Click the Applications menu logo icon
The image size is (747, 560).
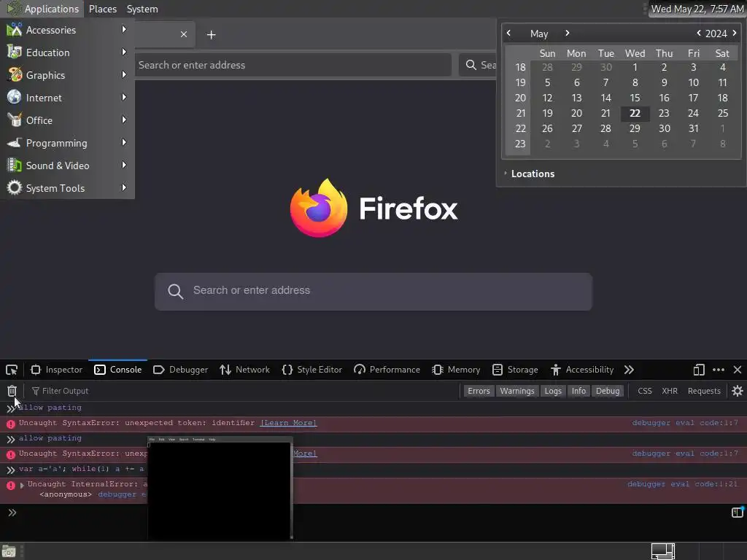click(13, 9)
